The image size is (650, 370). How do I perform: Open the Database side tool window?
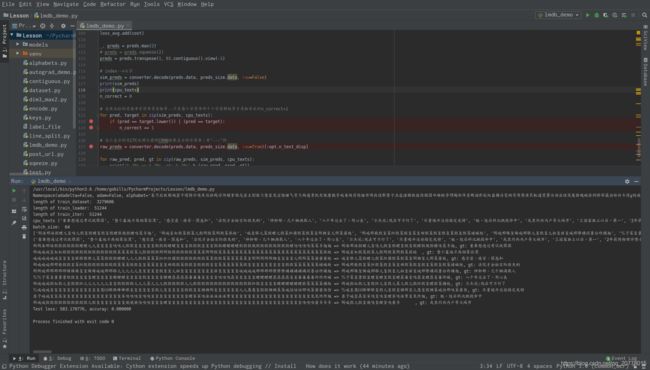[x=645, y=71]
